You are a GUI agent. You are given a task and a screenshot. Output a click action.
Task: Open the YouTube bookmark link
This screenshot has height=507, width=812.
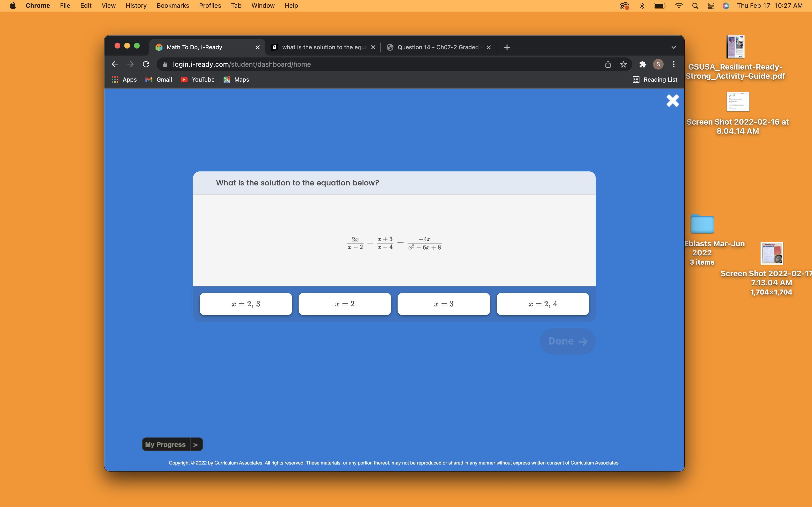pos(198,79)
